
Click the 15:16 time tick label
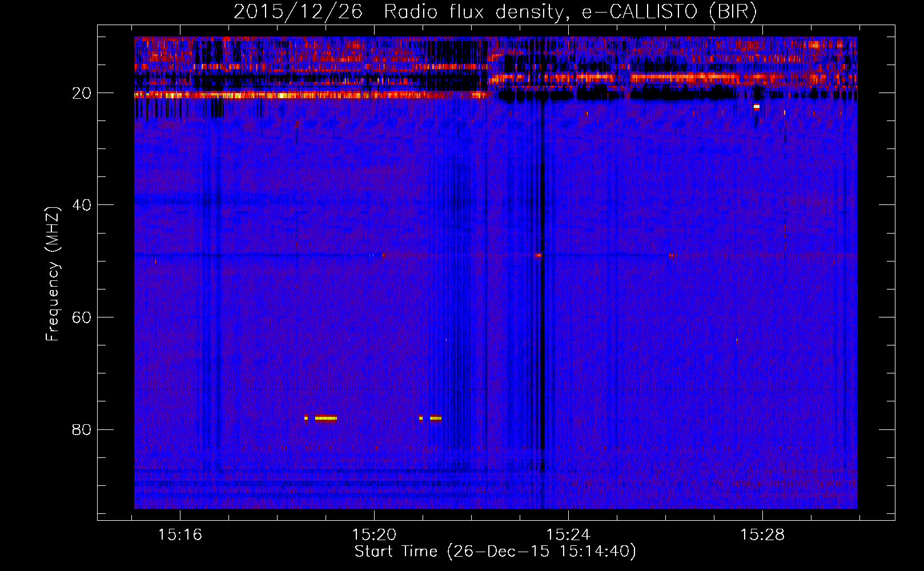(x=180, y=535)
